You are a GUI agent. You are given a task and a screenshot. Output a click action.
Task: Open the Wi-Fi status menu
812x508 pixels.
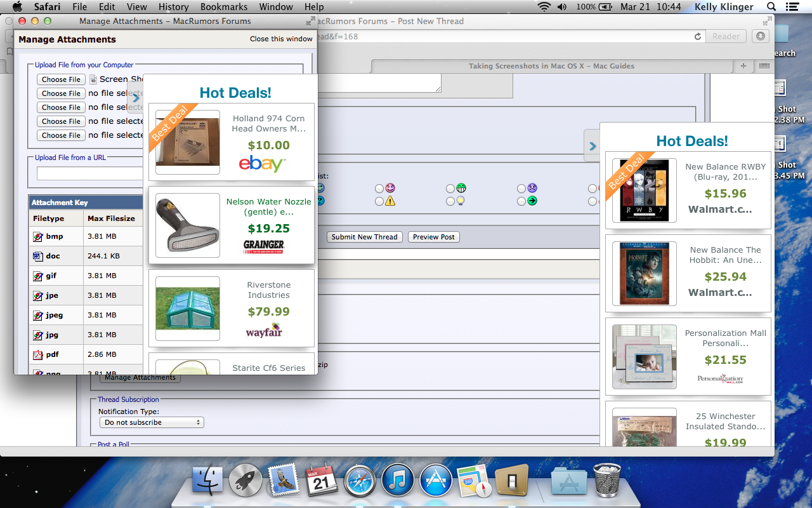[544, 7]
